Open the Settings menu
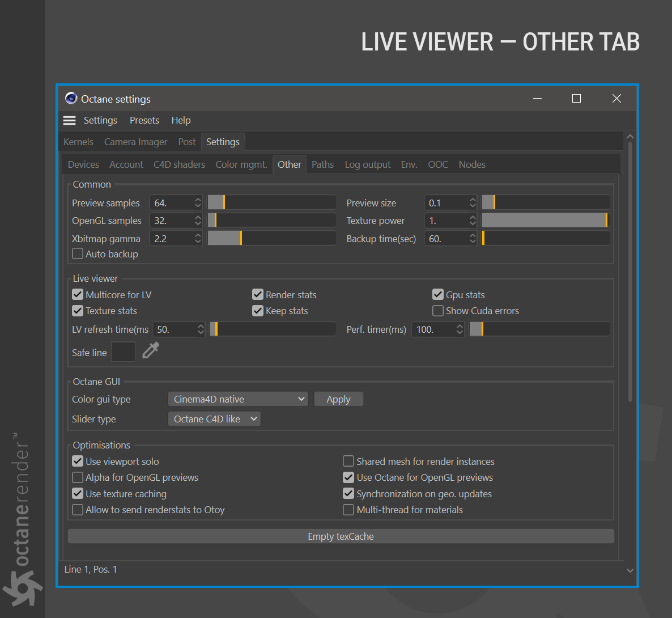Screen dimensions: 672x618 pos(100,121)
